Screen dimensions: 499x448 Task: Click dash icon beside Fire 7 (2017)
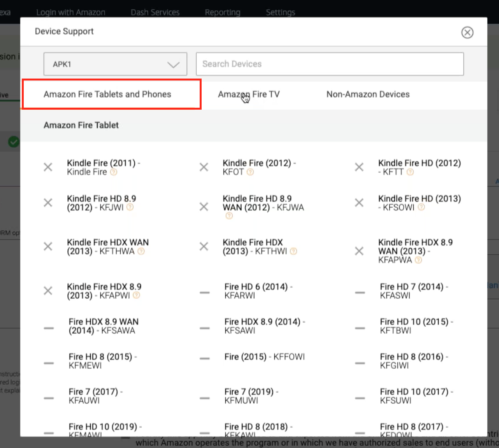pyautogui.click(x=49, y=398)
